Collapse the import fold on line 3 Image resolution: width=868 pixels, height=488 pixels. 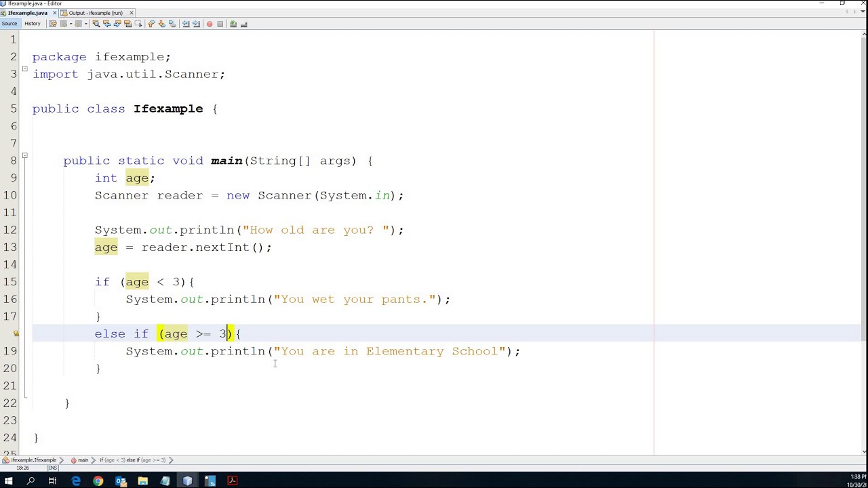[25, 69]
